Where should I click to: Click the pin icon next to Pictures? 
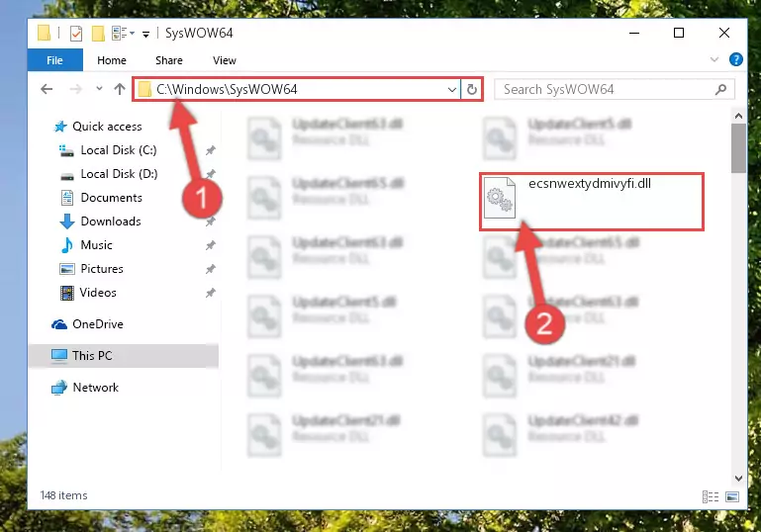click(x=211, y=269)
